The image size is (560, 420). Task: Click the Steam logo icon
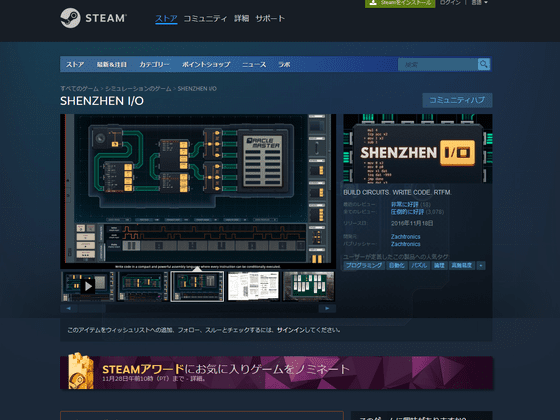coord(70,18)
